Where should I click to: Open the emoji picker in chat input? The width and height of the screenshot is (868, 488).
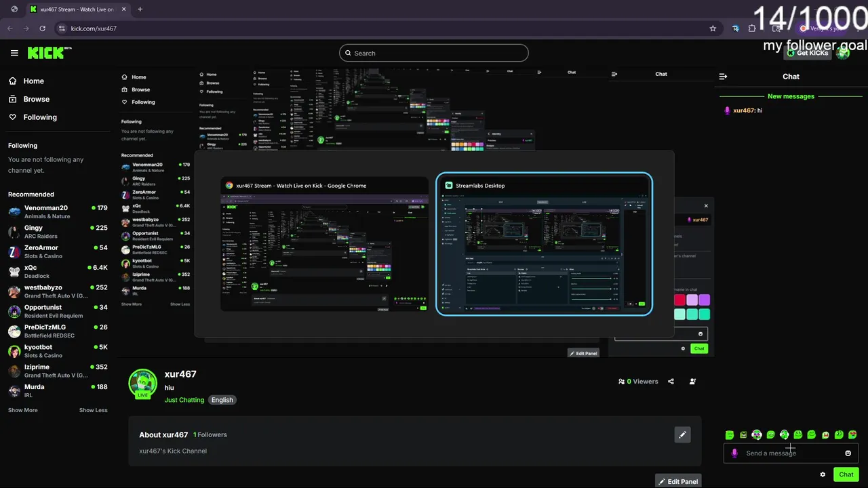[848, 453]
